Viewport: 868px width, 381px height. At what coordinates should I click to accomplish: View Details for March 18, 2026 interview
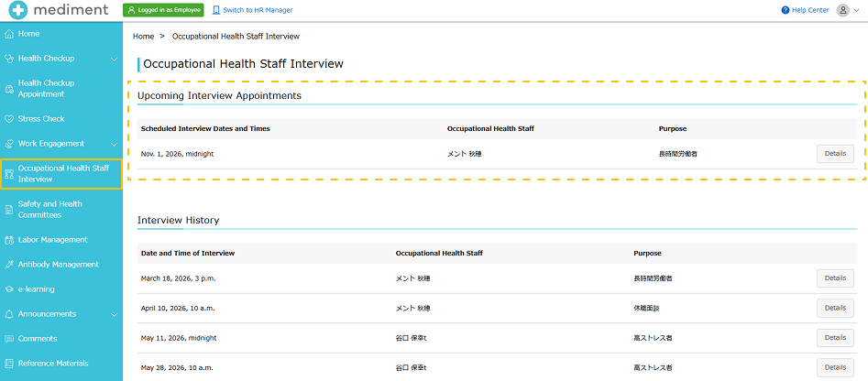tap(835, 278)
